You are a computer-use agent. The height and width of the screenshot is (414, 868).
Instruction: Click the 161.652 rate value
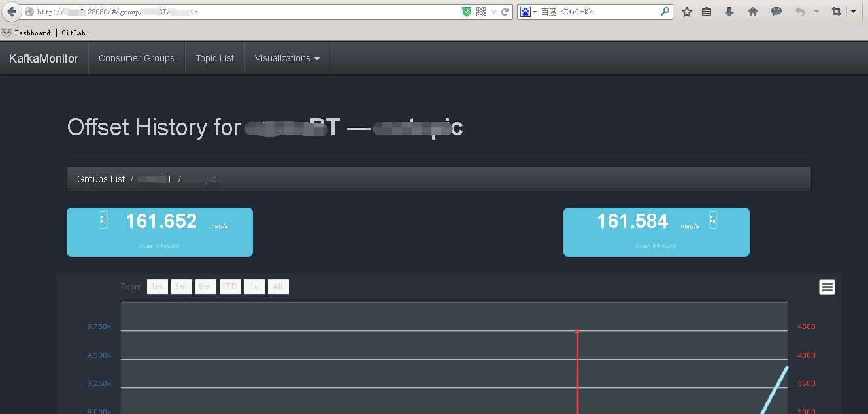click(161, 221)
